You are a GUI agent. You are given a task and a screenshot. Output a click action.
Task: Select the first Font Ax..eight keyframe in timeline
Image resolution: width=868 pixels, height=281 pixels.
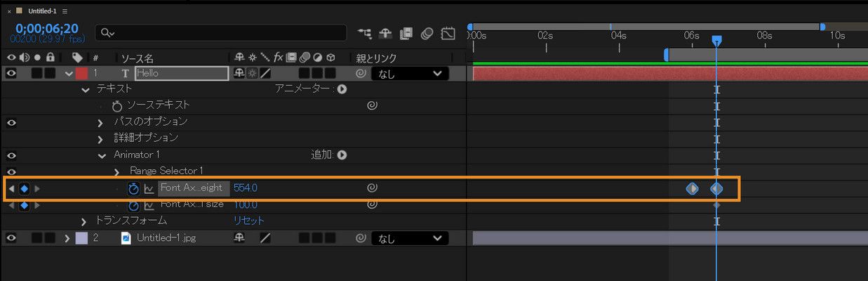[x=692, y=188]
